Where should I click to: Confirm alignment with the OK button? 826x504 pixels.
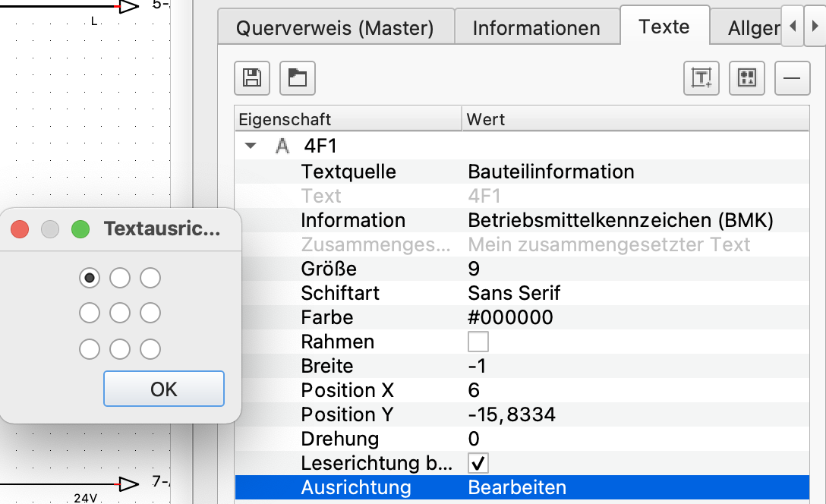coord(164,389)
